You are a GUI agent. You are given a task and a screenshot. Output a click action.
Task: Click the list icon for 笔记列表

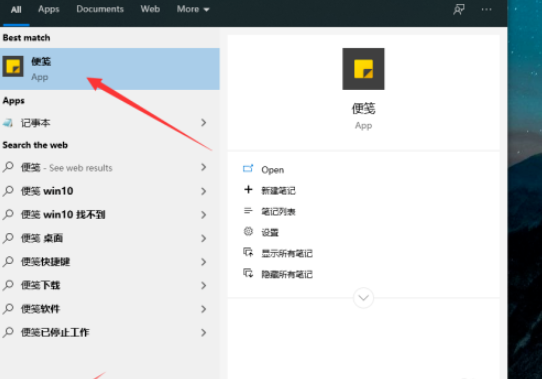coord(248,210)
